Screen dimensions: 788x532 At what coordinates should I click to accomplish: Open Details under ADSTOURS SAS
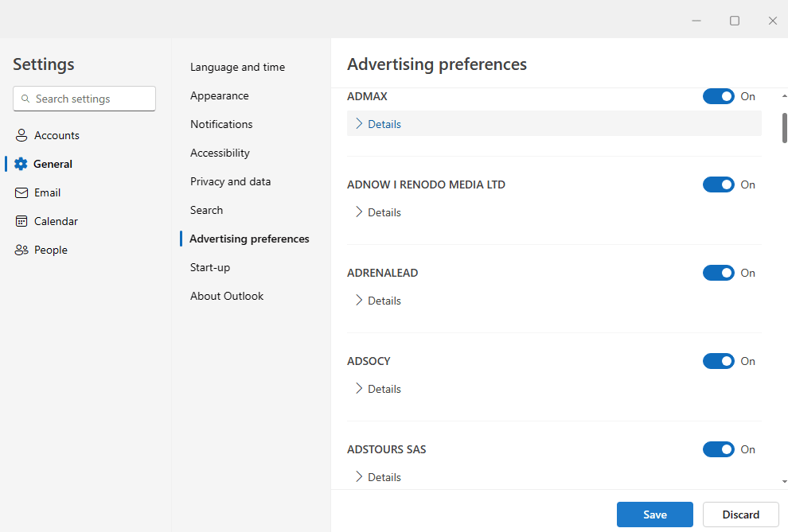pyautogui.click(x=378, y=476)
